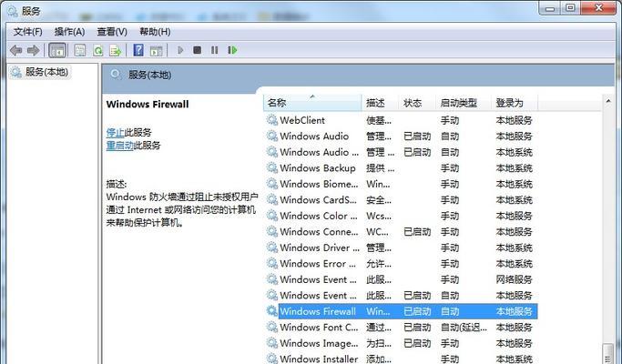This screenshot has width=622, height=364.
Task: Click the gear icon of Windows Firewall row
Action: coord(272,311)
